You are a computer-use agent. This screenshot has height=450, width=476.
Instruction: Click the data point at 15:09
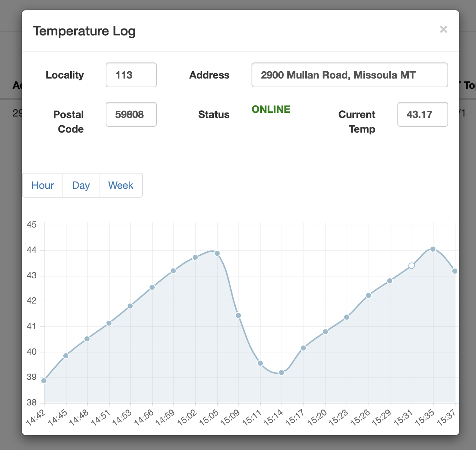(238, 315)
